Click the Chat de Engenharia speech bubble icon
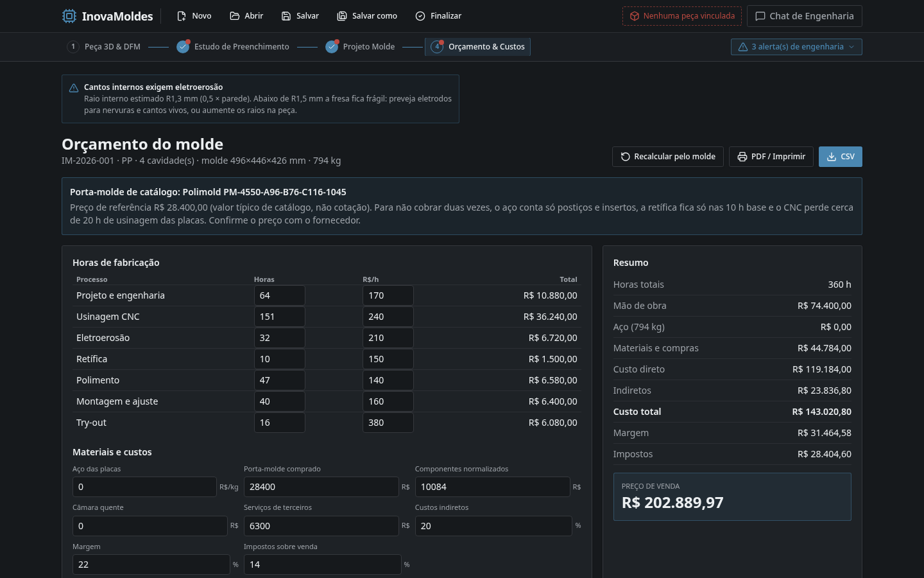This screenshot has height=578, width=924. [760, 16]
